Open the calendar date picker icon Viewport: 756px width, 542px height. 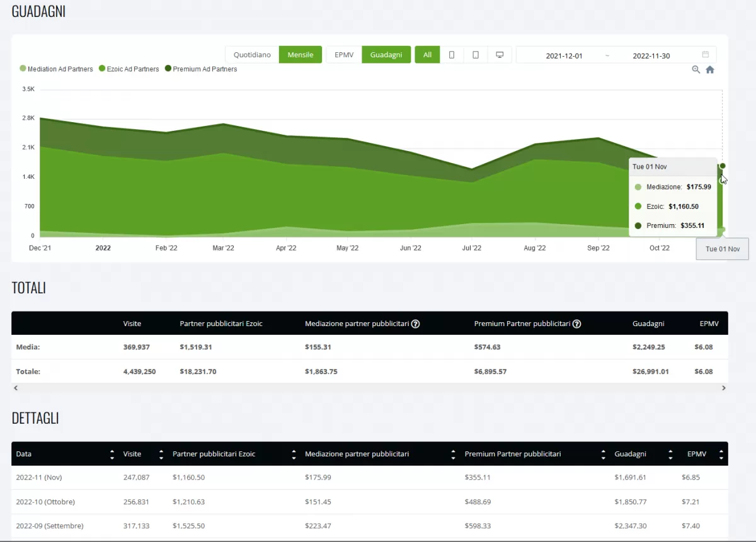[x=706, y=55]
